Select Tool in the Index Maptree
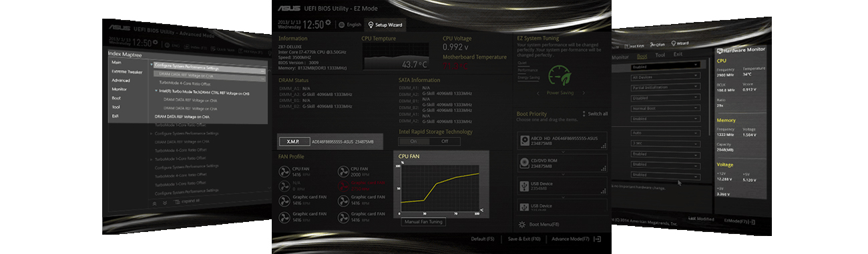868x254 pixels. [116, 107]
